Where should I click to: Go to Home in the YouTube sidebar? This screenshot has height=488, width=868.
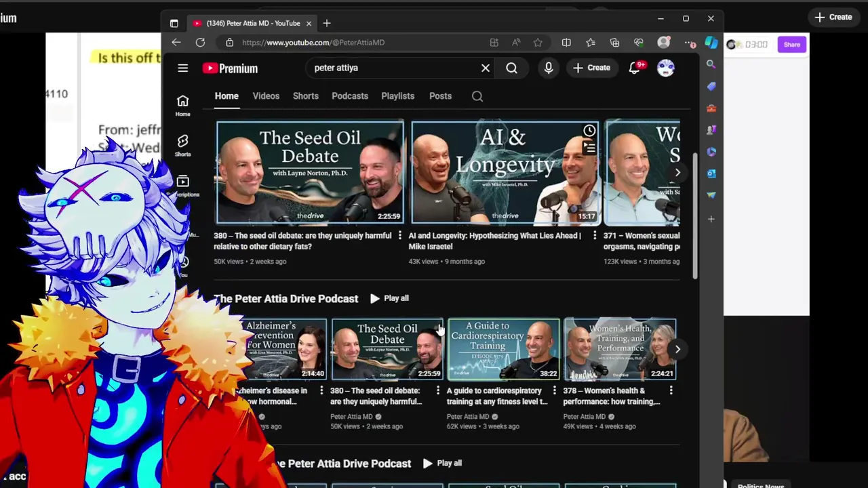(182, 106)
